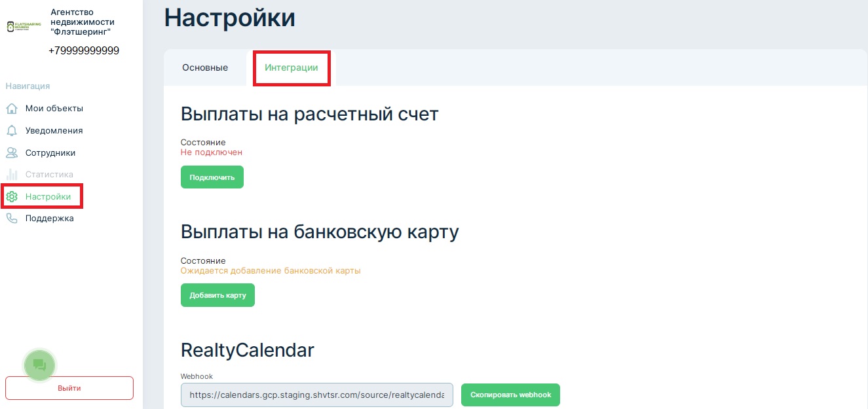Select the Интеграции tab
Image resolution: width=868 pixels, height=409 pixels.
pos(292,67)
